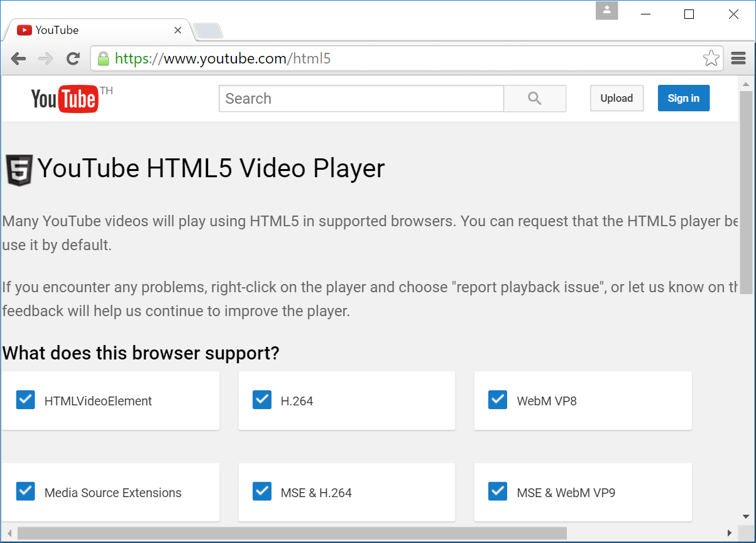The height and width of the screenshot is (543, 756).
Task: Click the horizontal scrollbar thumb
Action: coord(292,534)
